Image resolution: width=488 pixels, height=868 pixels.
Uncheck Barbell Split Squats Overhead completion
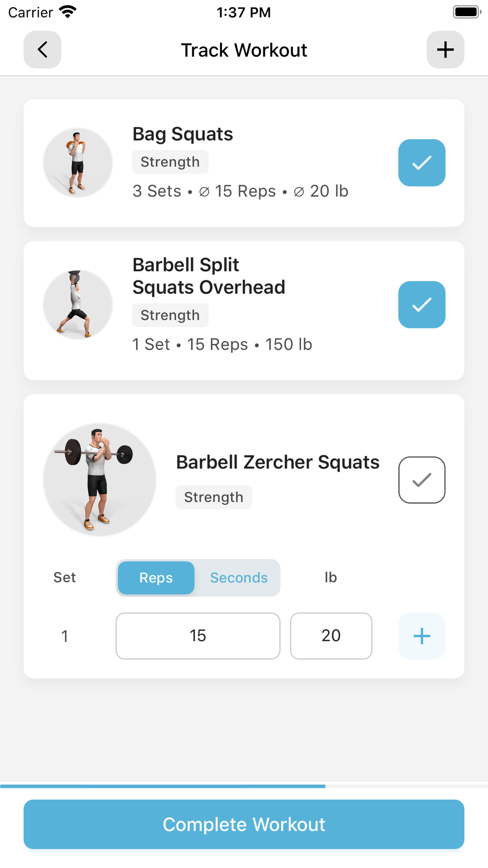click(422, 304)
